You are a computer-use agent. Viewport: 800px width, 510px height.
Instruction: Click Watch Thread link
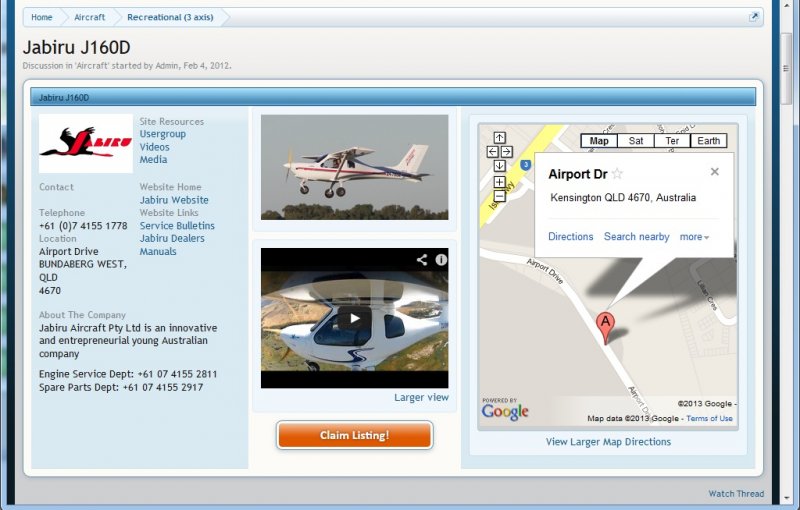(x=736, y=494)
